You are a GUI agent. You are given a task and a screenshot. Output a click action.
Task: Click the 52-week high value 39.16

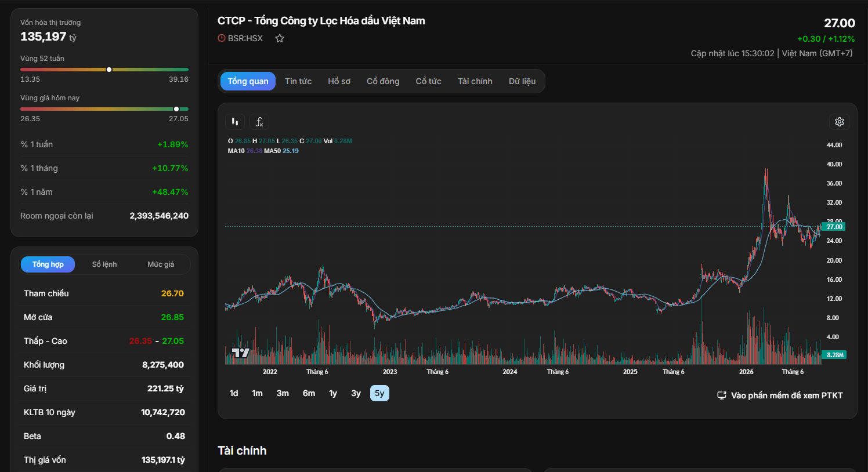pos(179,79)
